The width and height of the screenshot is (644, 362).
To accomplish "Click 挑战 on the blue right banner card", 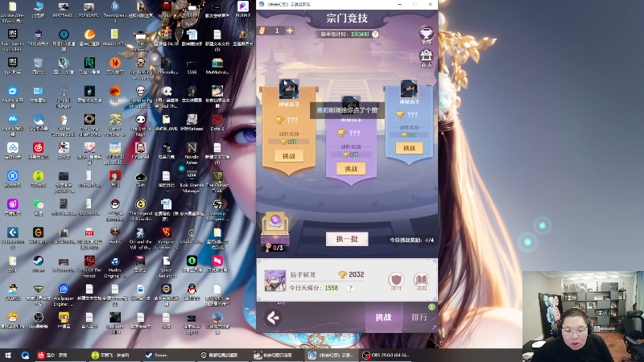I will click(409, 148).
